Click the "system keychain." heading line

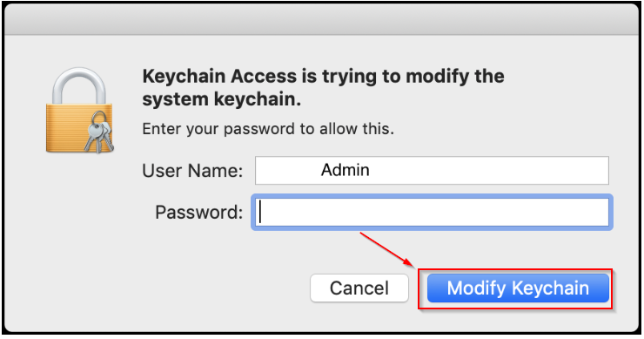click(222, 99)
